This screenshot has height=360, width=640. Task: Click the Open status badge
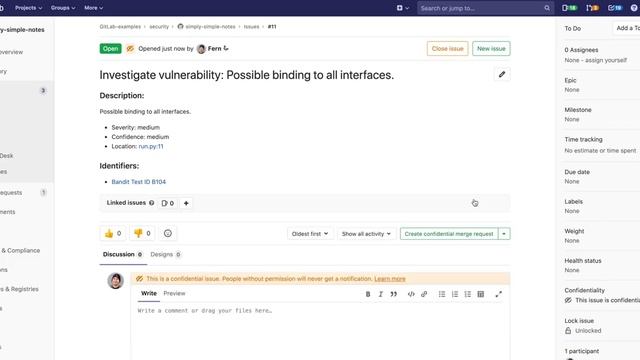point(110,49)
